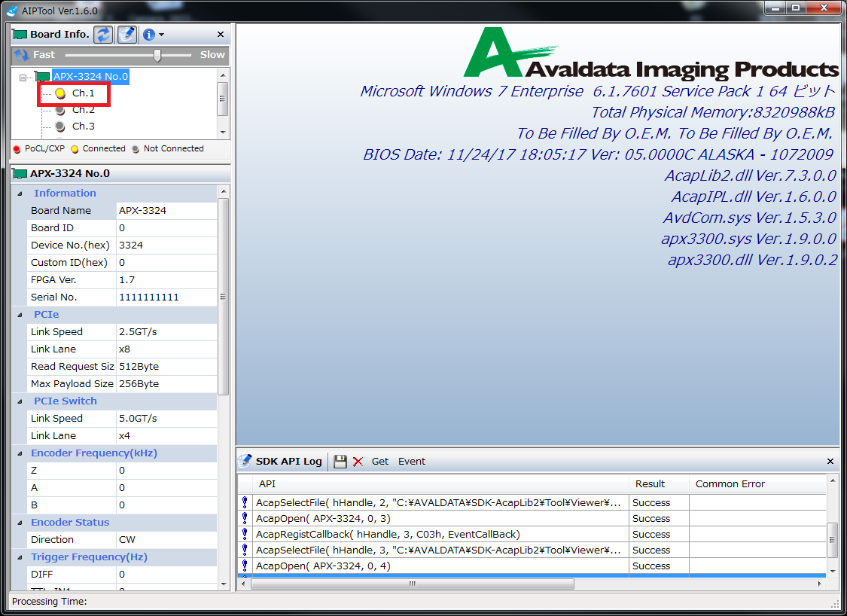The image size is (847, 616).
Task: Click the Board Name value APX-3324
Action: click(x=166, y=211)
